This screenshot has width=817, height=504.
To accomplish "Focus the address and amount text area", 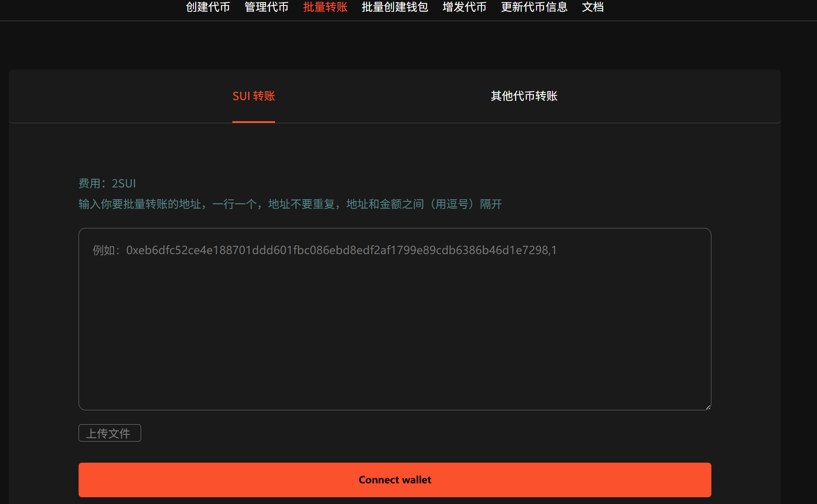I will point(395,319).
